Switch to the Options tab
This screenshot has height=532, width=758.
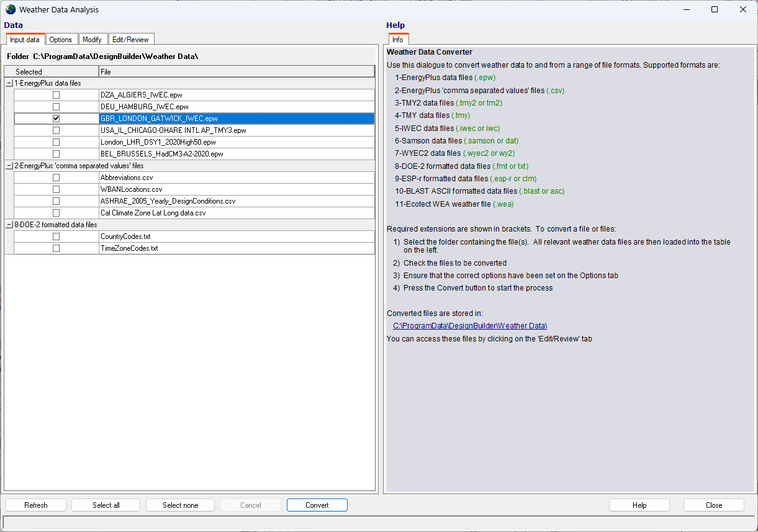[x=61, y=40]
